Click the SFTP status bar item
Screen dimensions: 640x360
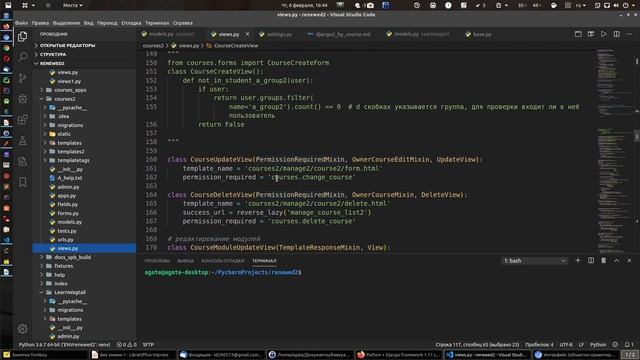[148, 344]
